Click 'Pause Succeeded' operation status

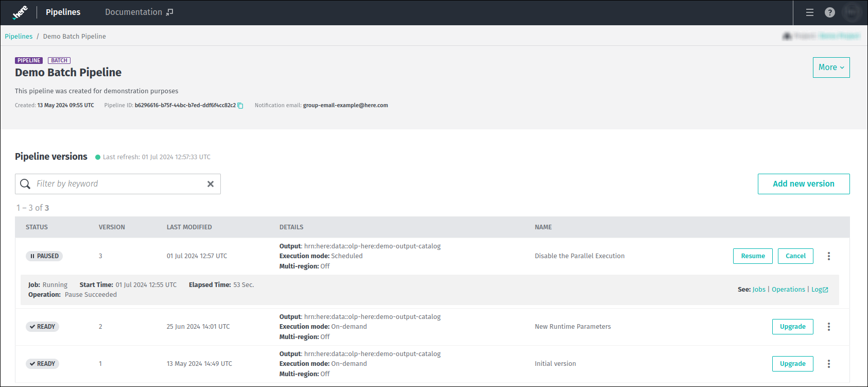[91, 295]
